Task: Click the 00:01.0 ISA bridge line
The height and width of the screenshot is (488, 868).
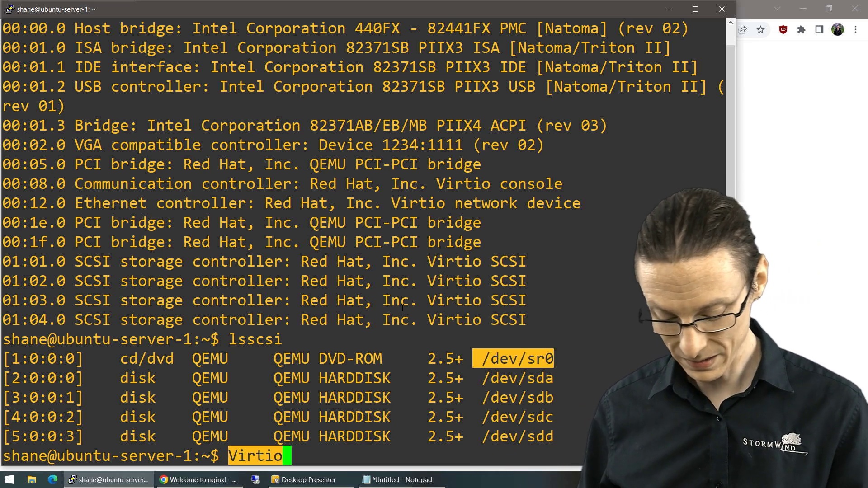Action: pos(337,47)
